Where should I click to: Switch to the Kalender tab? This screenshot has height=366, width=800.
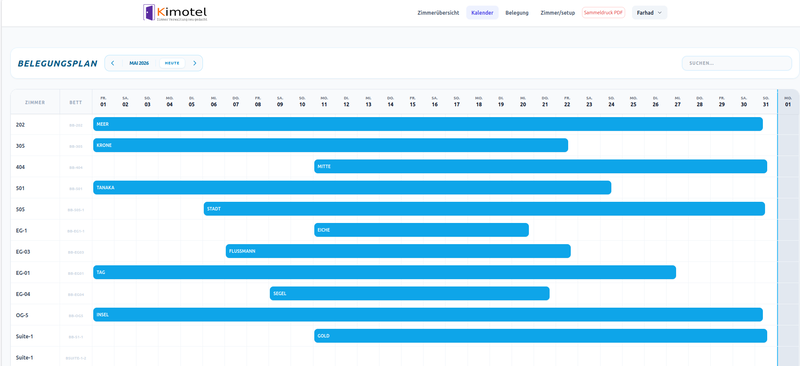(482, 13)
